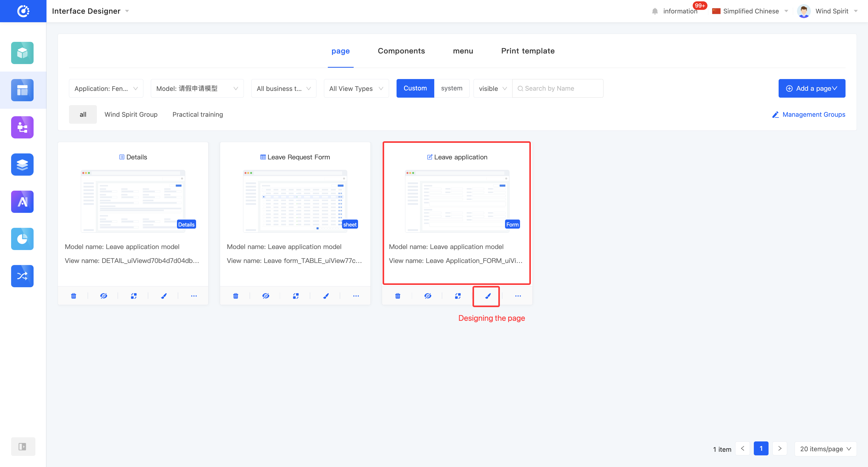Delete the Details page with trash icon

(x=73, y=296)
